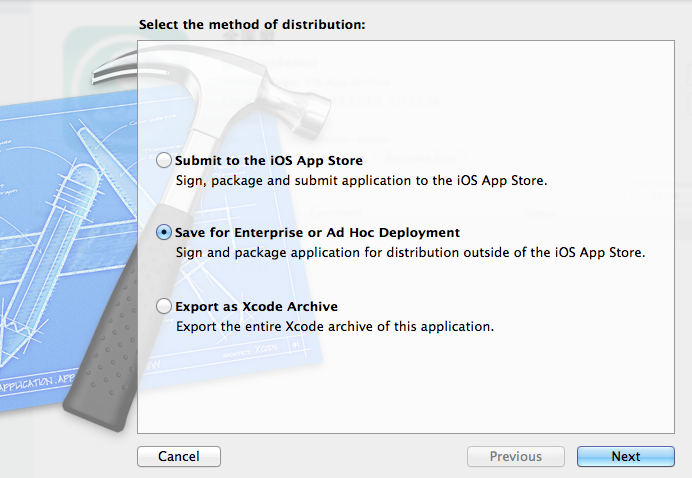692x478 pixels.
Task: Click the Next button
Action: click(x=626, y=456)
